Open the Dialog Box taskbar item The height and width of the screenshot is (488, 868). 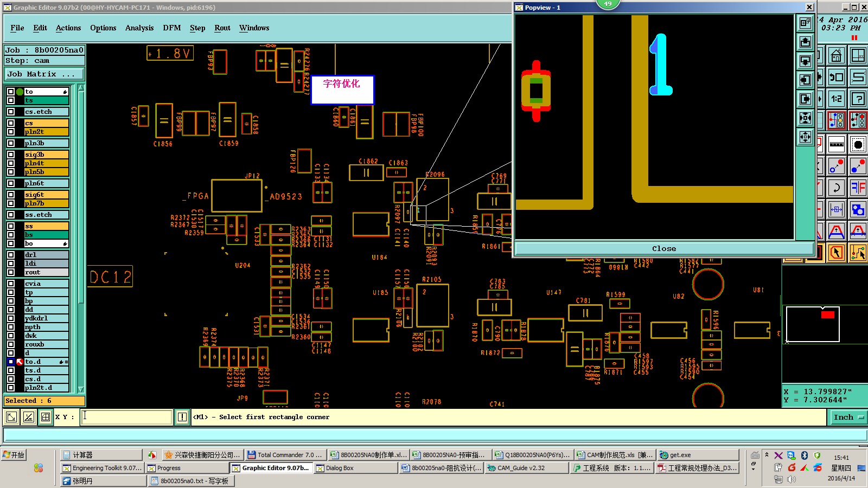click(x=356, y=468)
